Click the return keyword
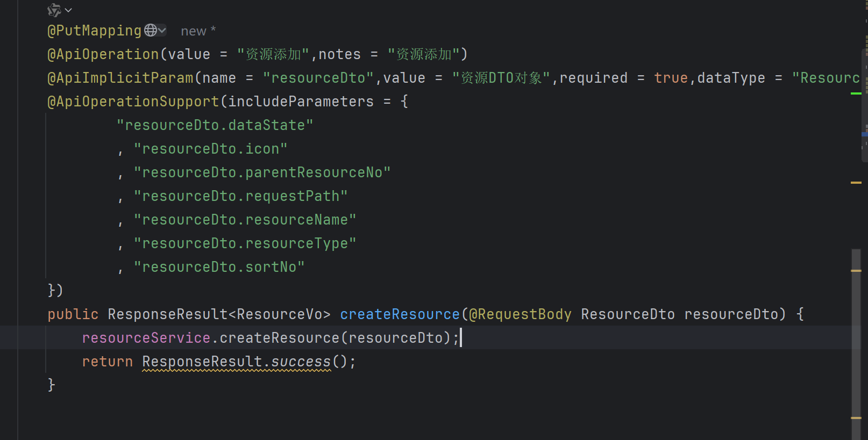 pyautogui.click(x=108, y=362)
